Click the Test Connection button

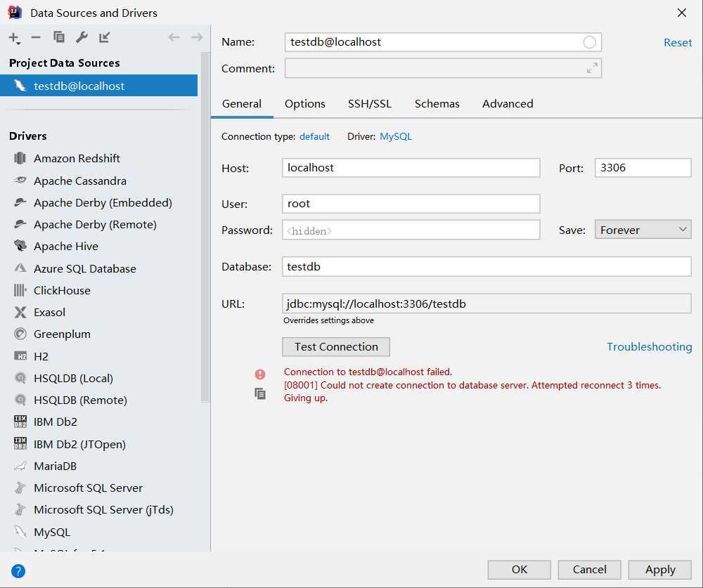click(x=336, y=346)
